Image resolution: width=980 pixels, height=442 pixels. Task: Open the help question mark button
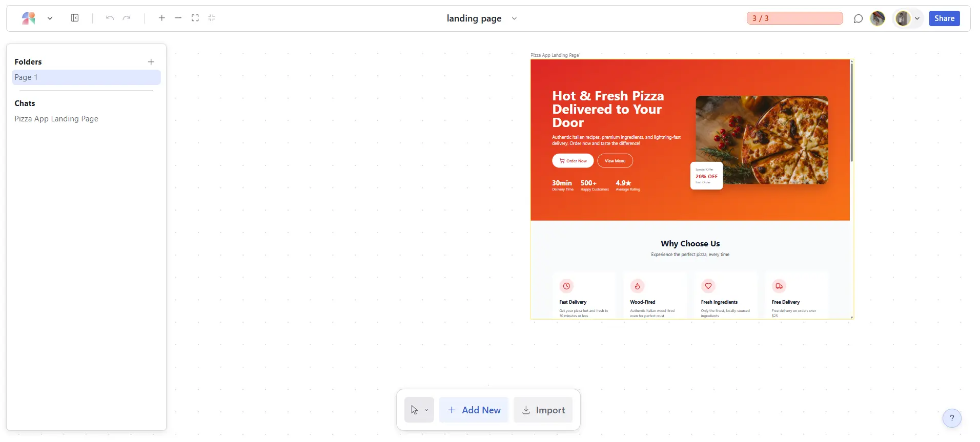(952, 418)
